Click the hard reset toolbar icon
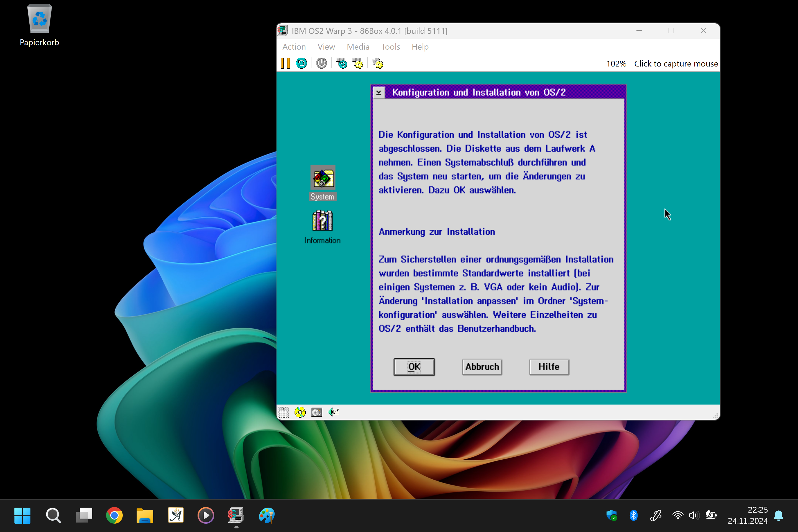Screen dimensions: 798x532 (x=301, y=63)
